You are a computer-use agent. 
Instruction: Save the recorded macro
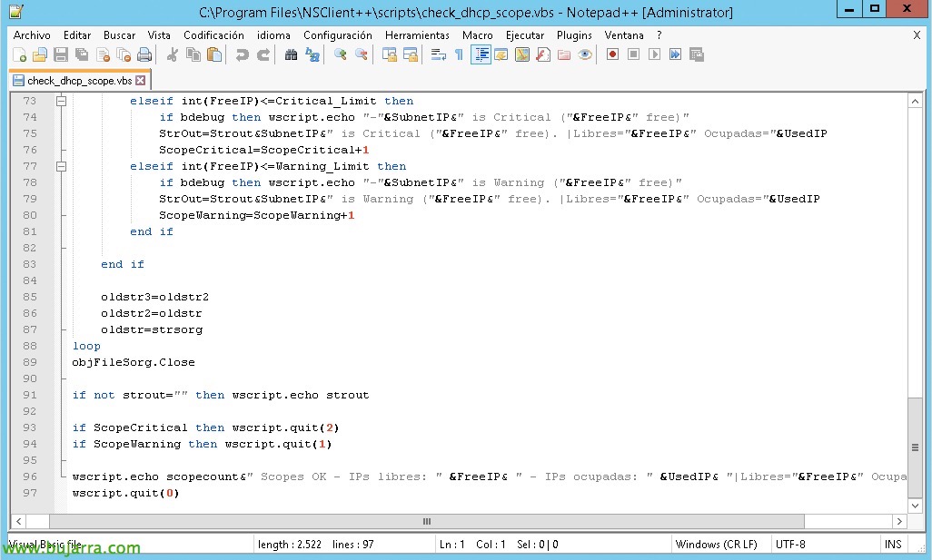(x=696, y=55)
